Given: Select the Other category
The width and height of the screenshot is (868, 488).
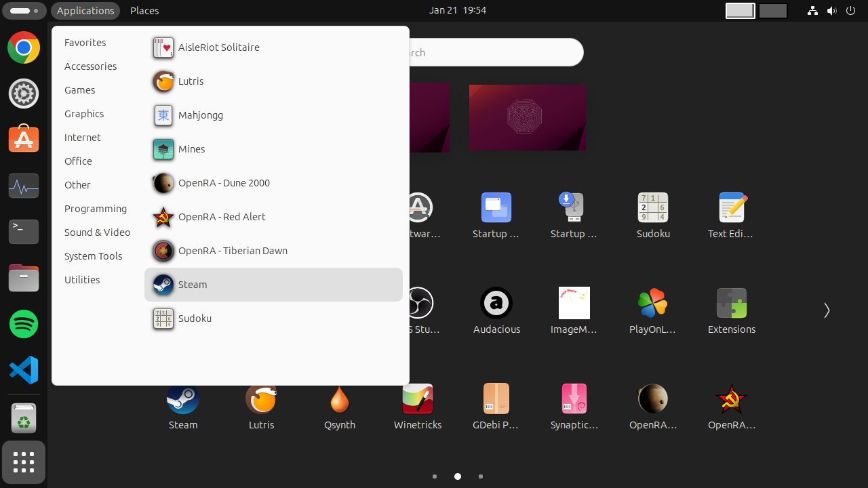Looking at the screenshot, I should (x=77, y=185).
